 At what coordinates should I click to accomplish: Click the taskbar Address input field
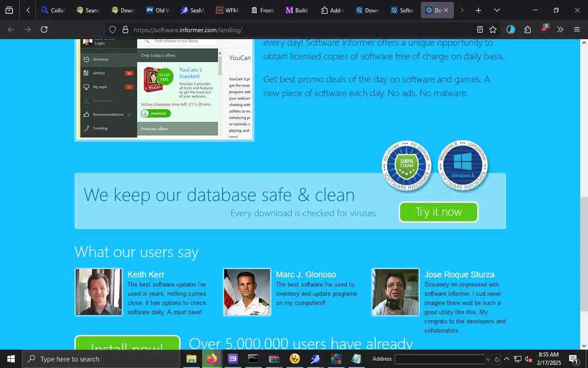click(x=440, y=359)
